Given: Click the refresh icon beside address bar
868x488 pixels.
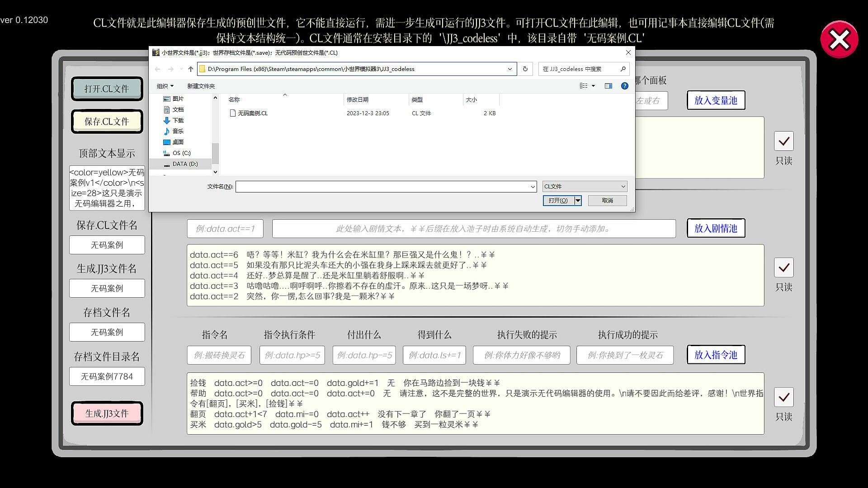Looking at the screenshot, I should (x=525, y=69).
